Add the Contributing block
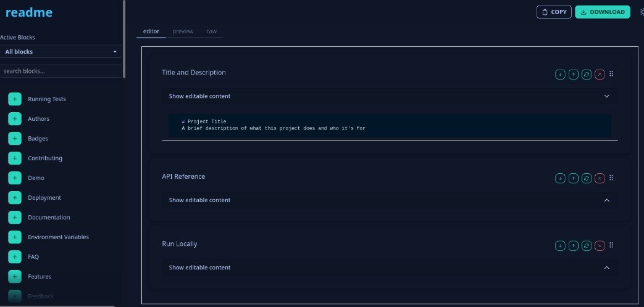The image size is (644, 307). pyautogui.click(x=15, y=158)
